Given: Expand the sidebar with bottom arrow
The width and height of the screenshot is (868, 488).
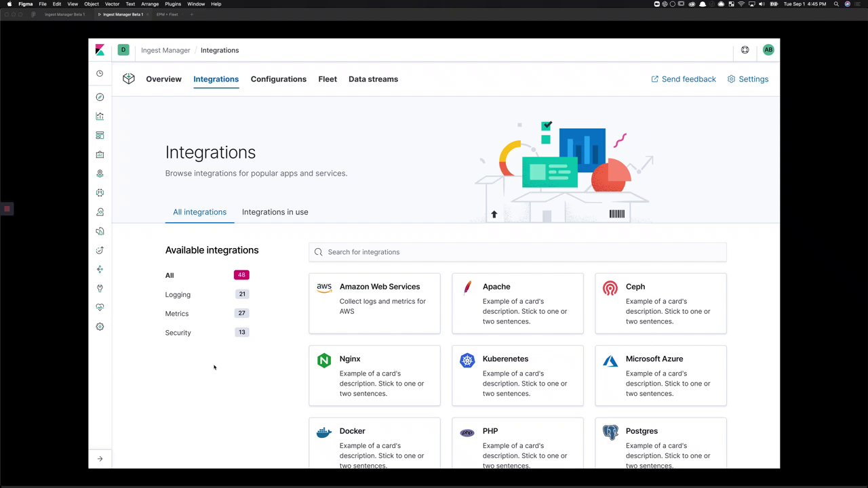Looking at the screenshot, I should 100,459.
